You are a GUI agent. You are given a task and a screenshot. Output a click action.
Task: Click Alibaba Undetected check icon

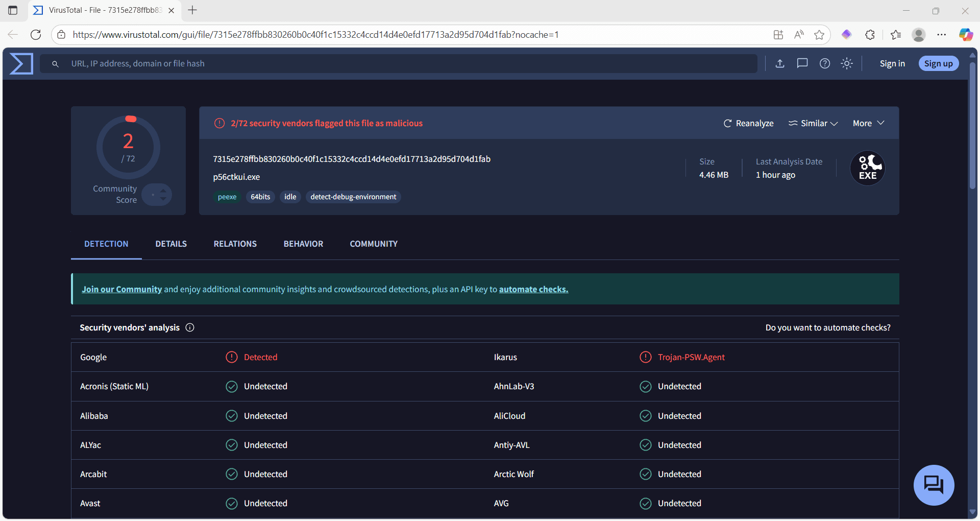(232, 416)
